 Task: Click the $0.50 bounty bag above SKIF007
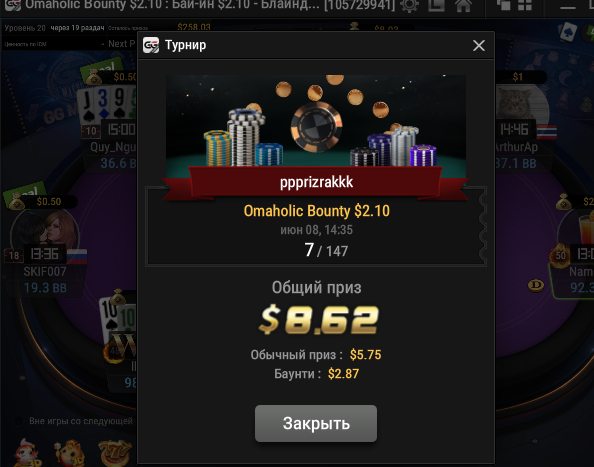point(17,201)
